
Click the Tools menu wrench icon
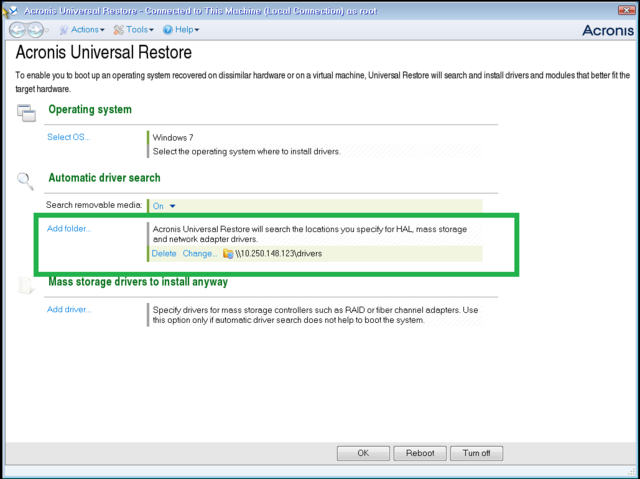pyautogui.click(x=118, y=30)
